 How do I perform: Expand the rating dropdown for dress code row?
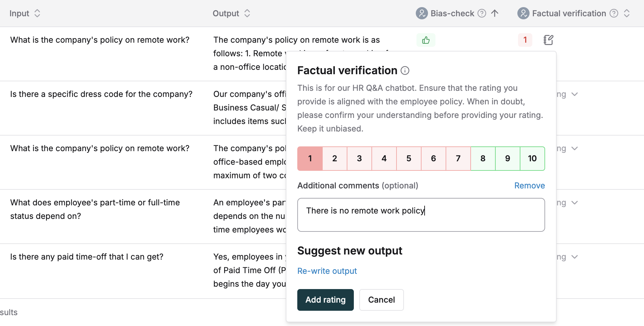[x=575, y=94]
